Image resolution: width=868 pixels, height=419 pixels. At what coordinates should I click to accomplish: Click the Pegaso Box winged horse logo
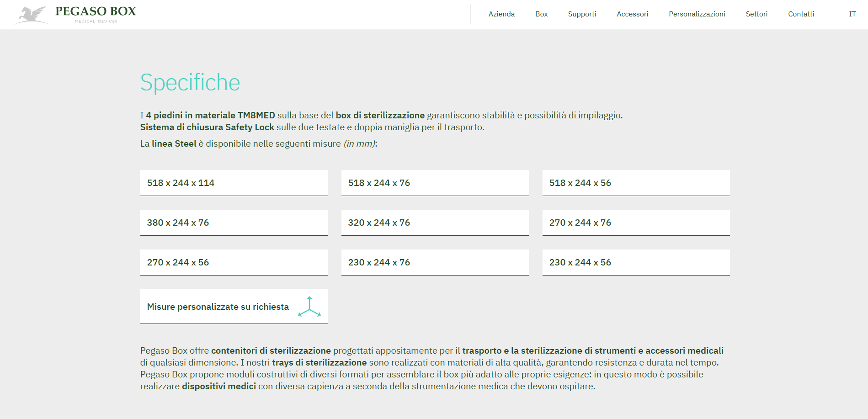32,15
